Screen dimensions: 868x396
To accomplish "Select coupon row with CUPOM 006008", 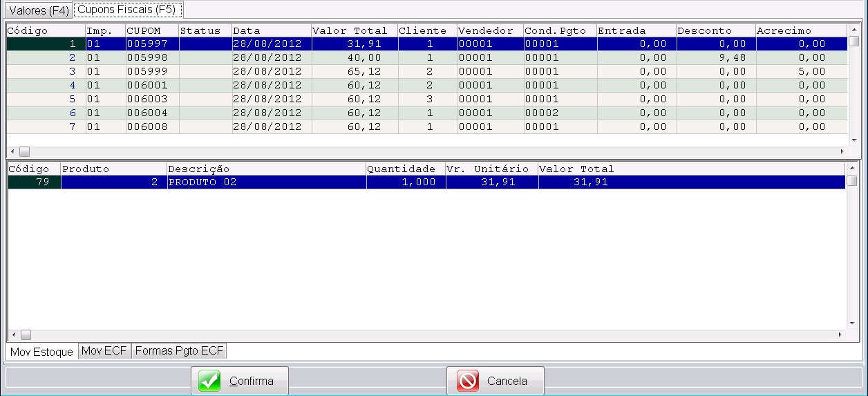I will 151,126.
